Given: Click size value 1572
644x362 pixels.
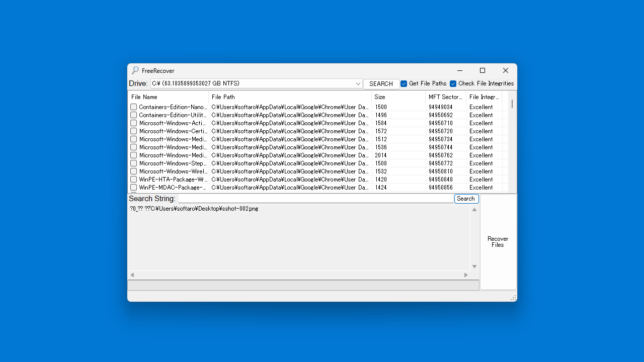Looking at the screenshot, I should (381, 131).
